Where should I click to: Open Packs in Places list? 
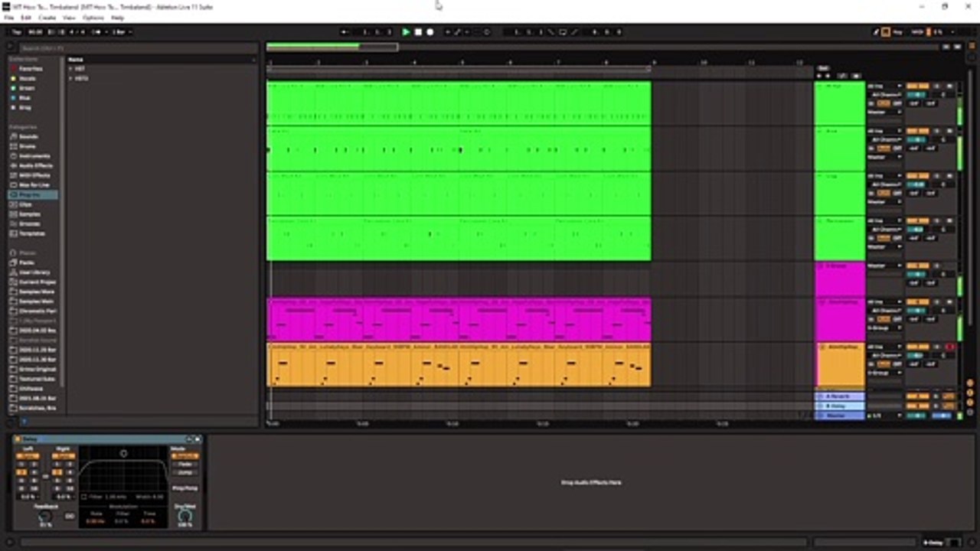pyautogui.click(x=27, y=262)
